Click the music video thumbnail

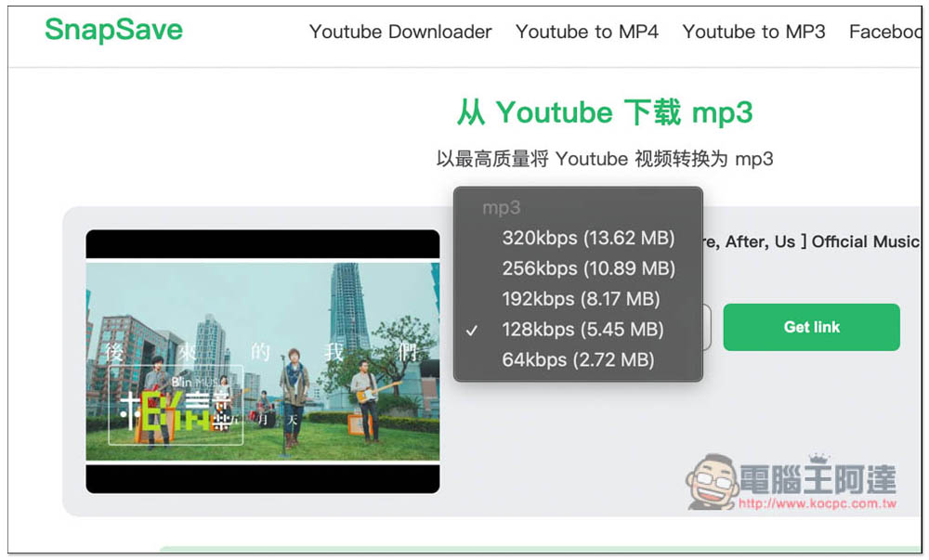pos(263,361)
